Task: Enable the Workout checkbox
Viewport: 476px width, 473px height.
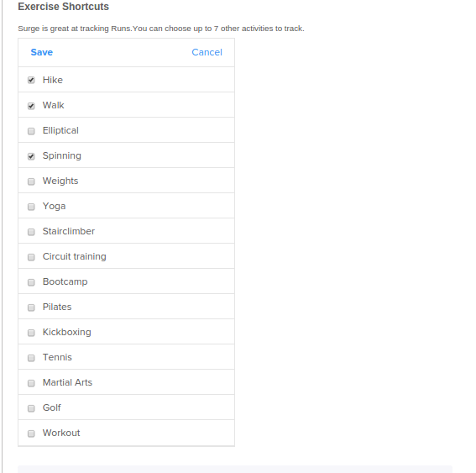Action: pos(31,434)
